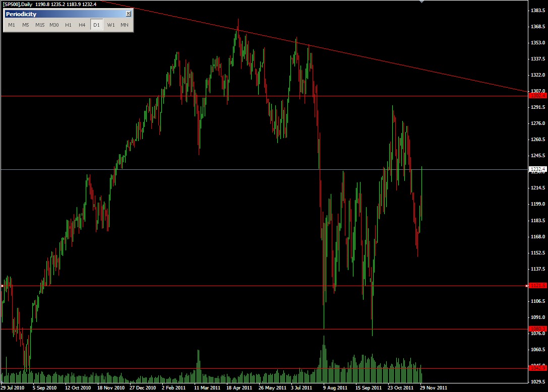Click the 11 Mar 2011 date label
548x392 pixels.
tap(207, 387)
